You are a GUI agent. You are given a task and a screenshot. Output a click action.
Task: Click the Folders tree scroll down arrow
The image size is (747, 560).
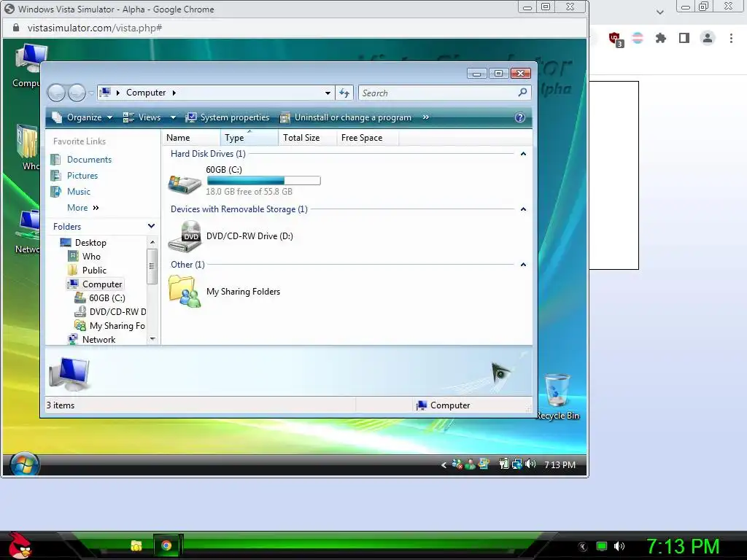click(x=152, y=339)
